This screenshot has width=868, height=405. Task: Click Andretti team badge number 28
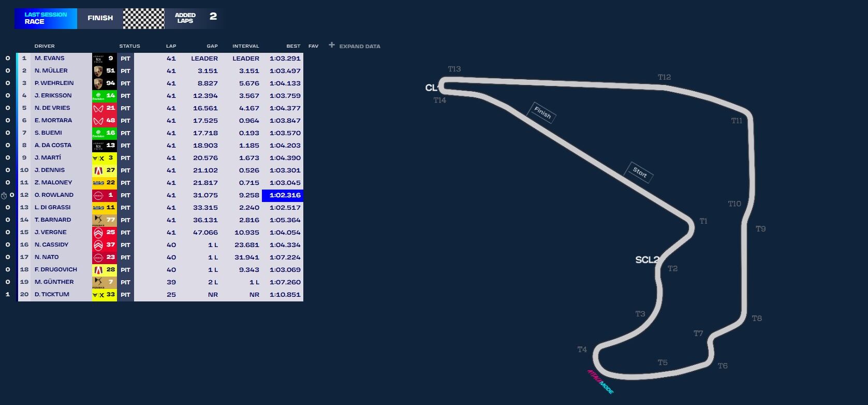pos(104,270)
